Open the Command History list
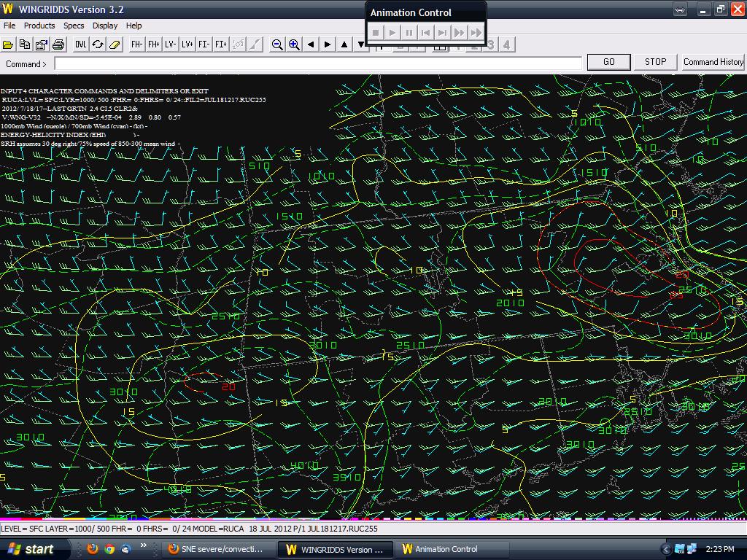The width and height of the screenshot is (747, 560). tap(713, 62)
